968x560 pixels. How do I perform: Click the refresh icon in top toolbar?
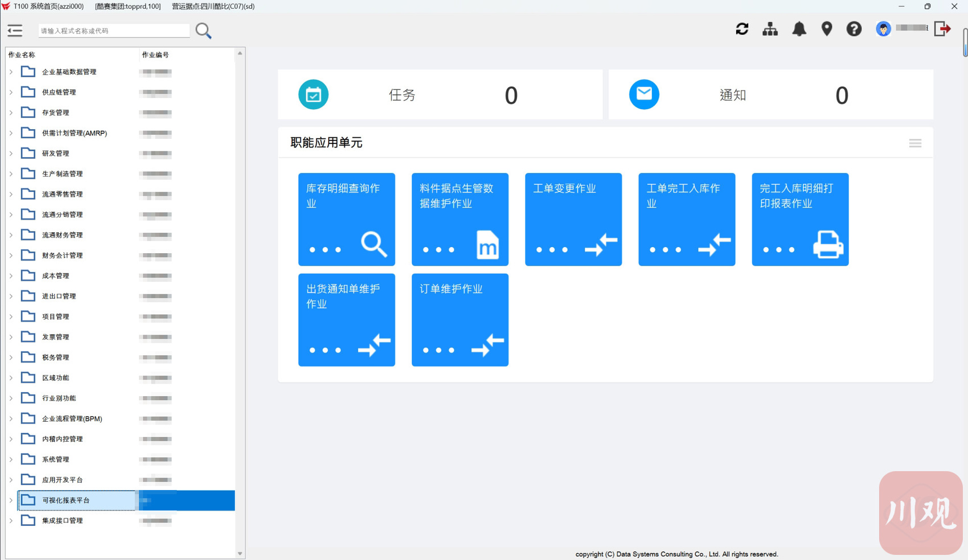[741, 29]
